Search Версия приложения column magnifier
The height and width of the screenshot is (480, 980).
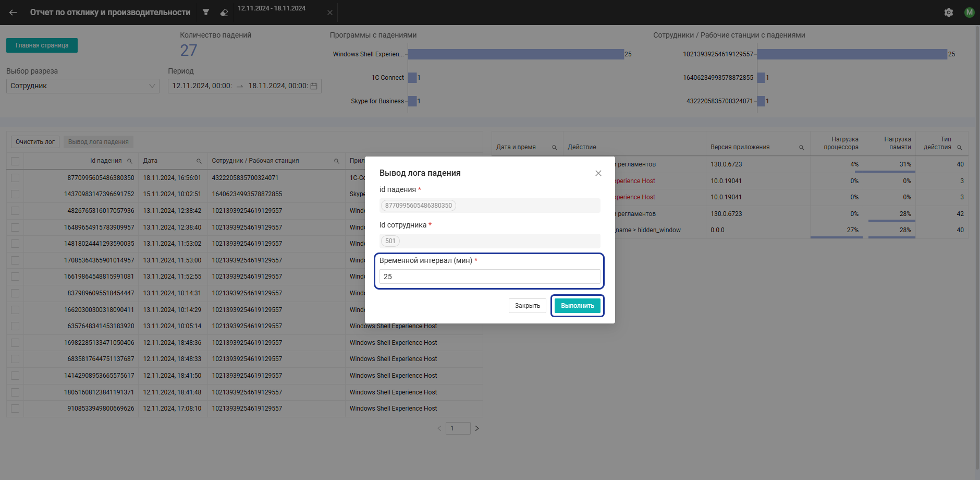click(801, 148)
